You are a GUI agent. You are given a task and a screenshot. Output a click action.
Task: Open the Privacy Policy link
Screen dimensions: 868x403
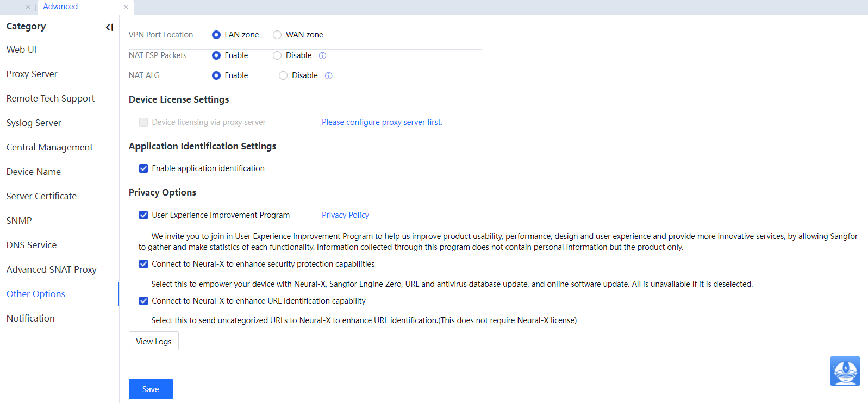point(345,215)
